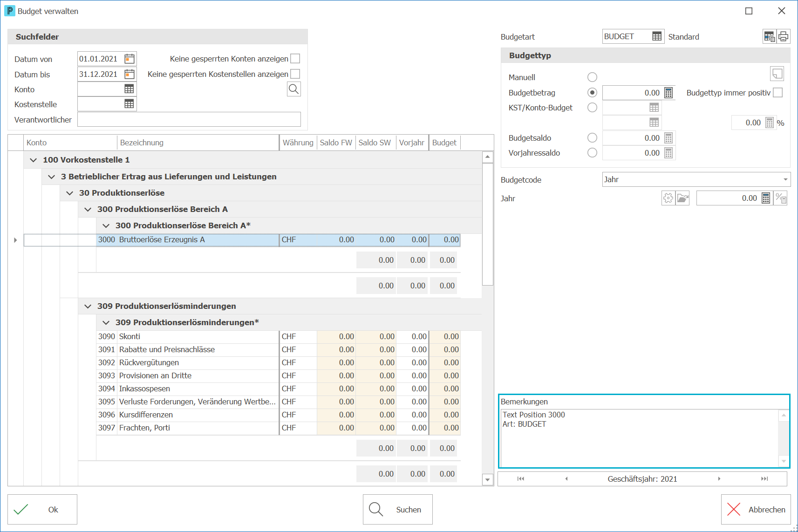Go to the previous Geschäftsjahr

tap(566, 479)
